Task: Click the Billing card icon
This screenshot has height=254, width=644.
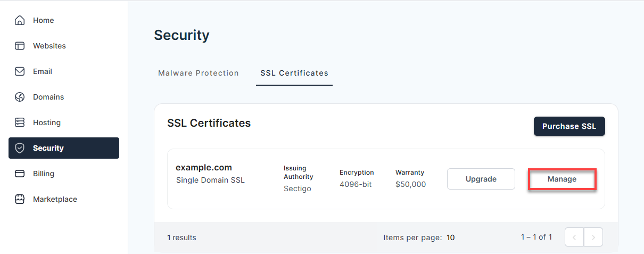Action: point(20,174)
